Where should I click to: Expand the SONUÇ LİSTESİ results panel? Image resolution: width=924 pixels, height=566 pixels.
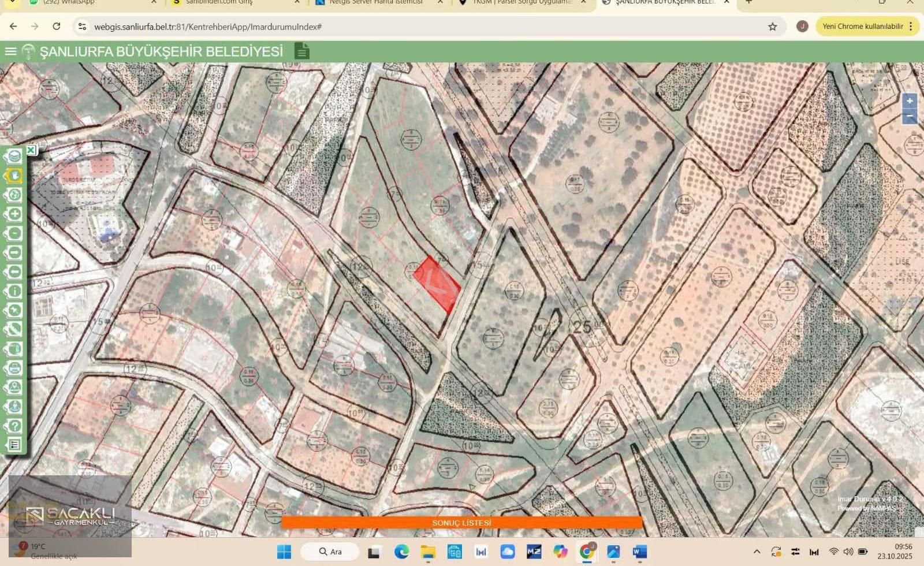pyautogui.click(x=461, y=523)
